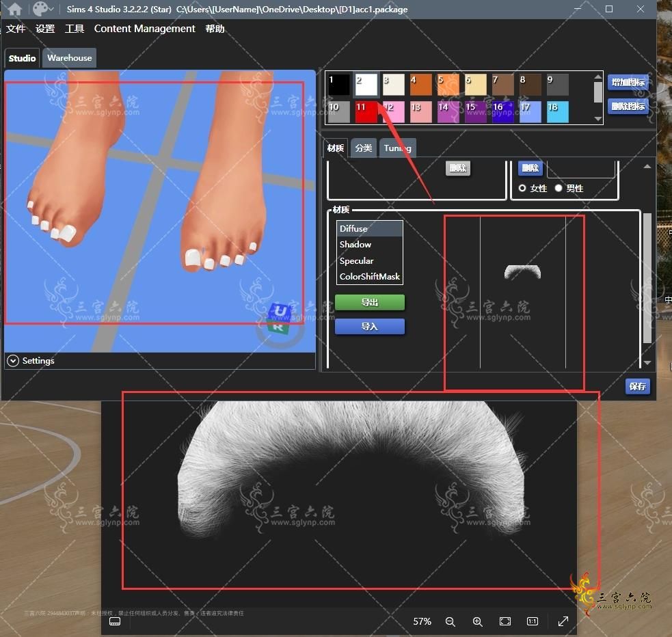672x637 pixels.
Task: Click swatch list scroll up arrow
Action: click(598, 77)
